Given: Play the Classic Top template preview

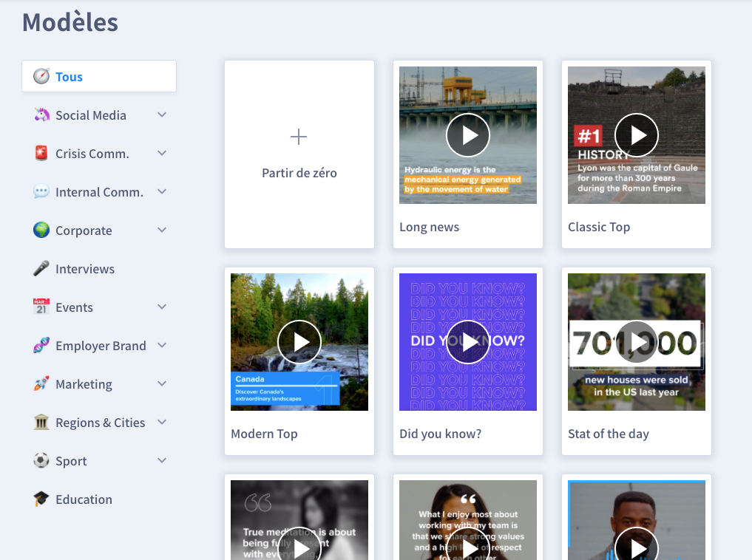Looking at the screenshot, I should coord(637,135).
